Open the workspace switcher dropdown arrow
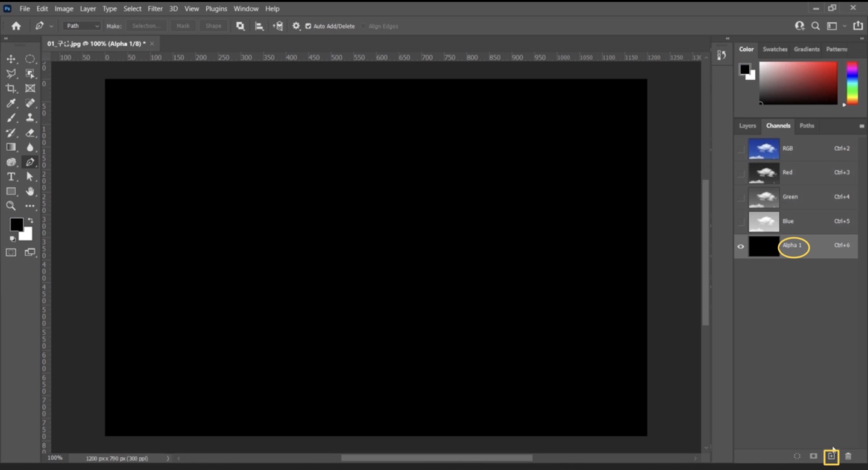This screenshot has width=868, height=470. [x=844, y=26]
